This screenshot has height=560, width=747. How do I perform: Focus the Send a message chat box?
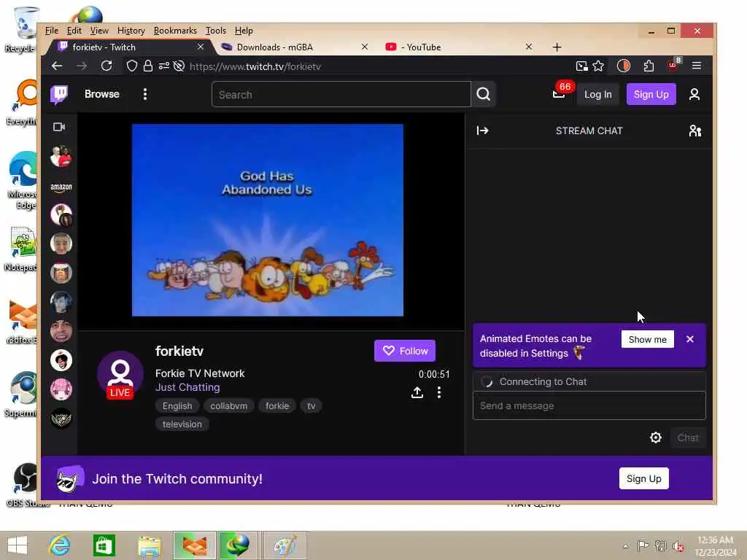[x=589, y=405]
